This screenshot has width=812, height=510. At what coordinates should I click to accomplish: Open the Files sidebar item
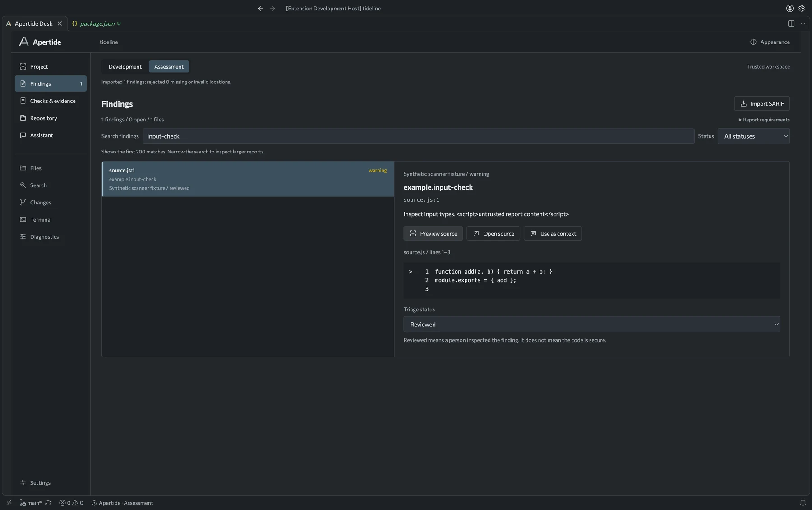[x=51, y=168]
